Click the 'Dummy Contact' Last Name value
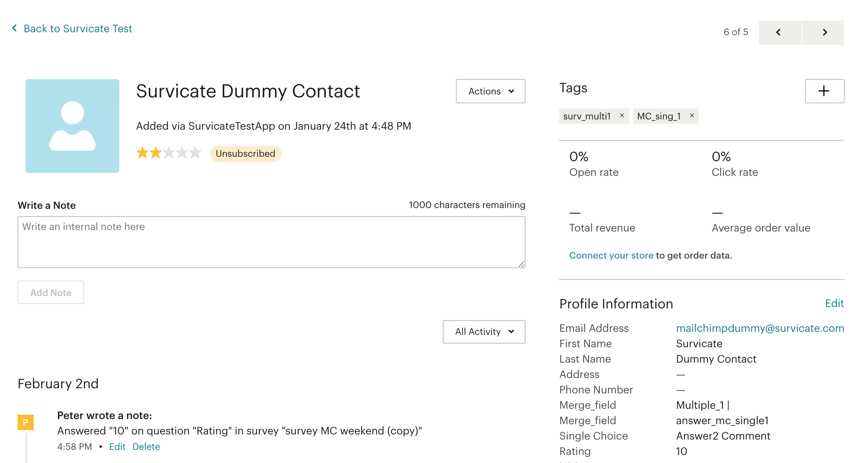 coord(716,359)
